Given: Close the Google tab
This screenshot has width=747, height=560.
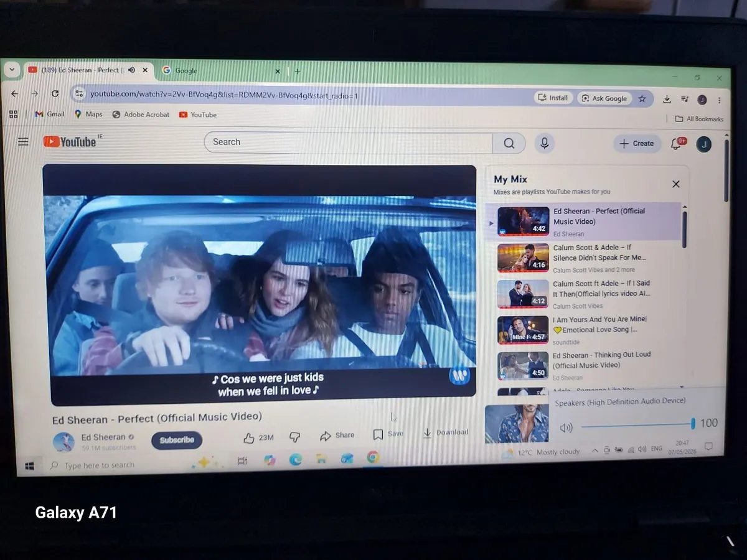Looking at the screenshot, I should click(278, 72).
